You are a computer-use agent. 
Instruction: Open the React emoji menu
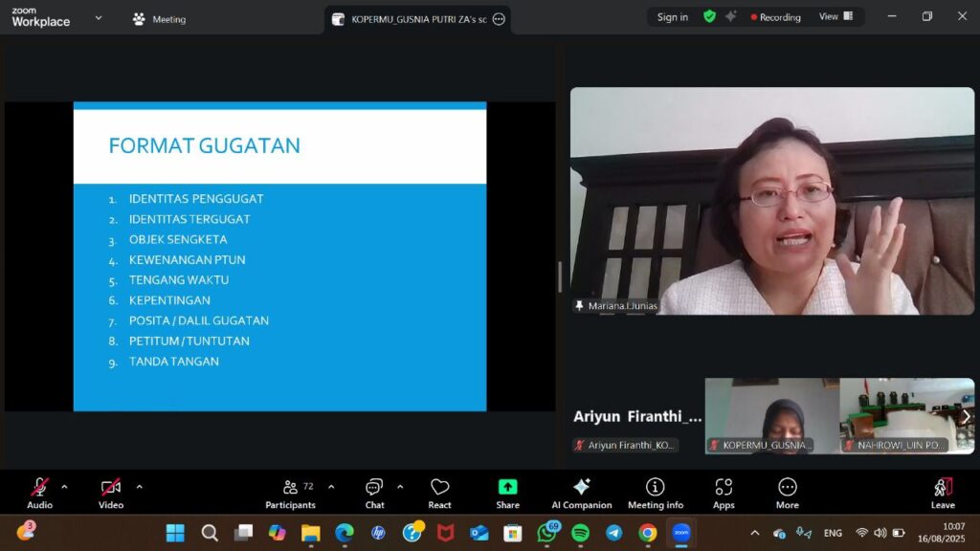(439, 493)
